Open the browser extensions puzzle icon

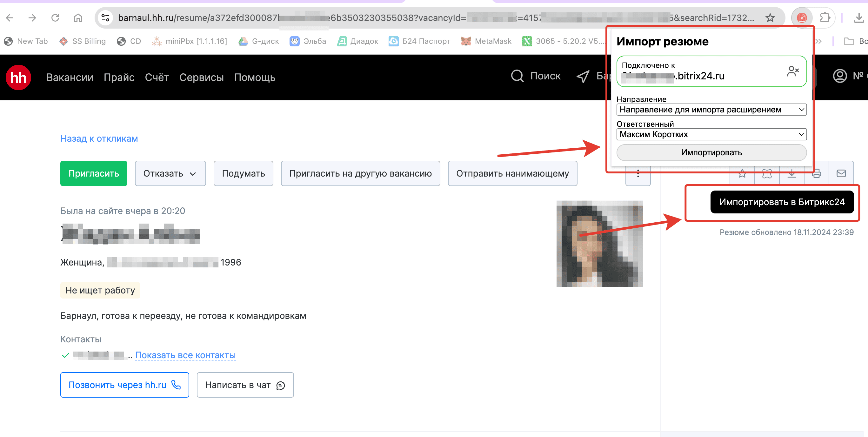click(x=825, y=17)
